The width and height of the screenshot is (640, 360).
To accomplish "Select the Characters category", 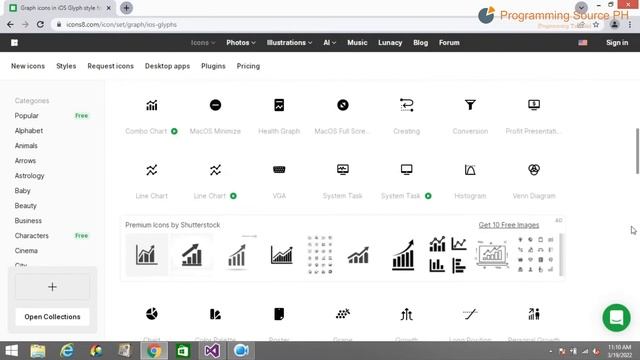I will [x=31, y=236].
